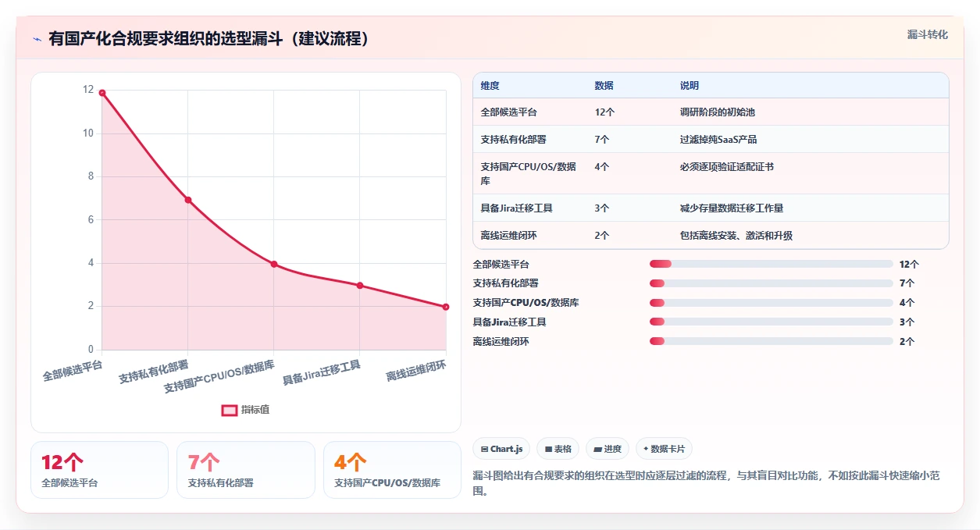Viewport: 980px width, 530px height.
Task: Click the 具备Jira迁移工具 progress bar
Action: click(771, 322)
